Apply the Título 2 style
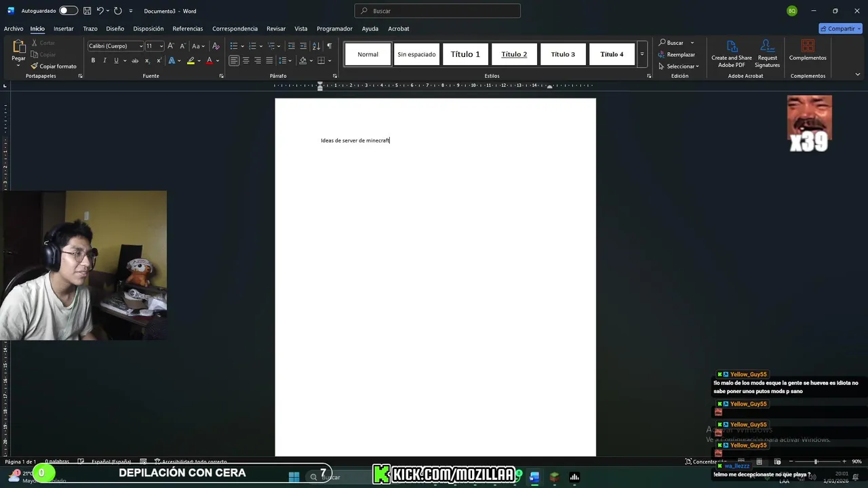 pyautogui.click(x=514, y=54)
